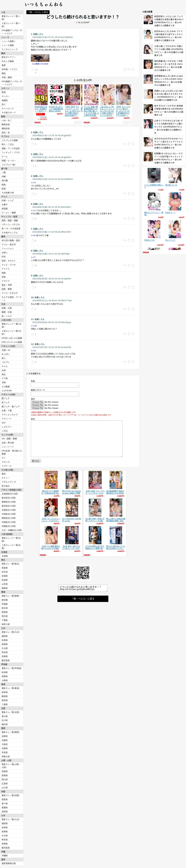Like post 6 with the thumbs-up icon
The width and height of the screenshot is (186, 868).
tap(33, 219)
